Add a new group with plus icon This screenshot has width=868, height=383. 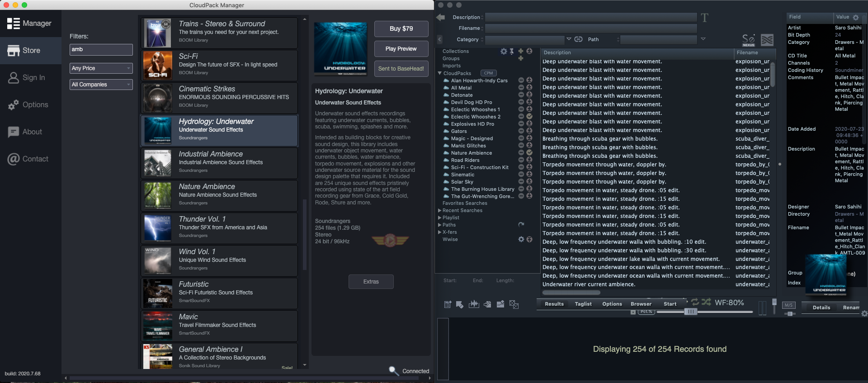click(x=521, y=58)
